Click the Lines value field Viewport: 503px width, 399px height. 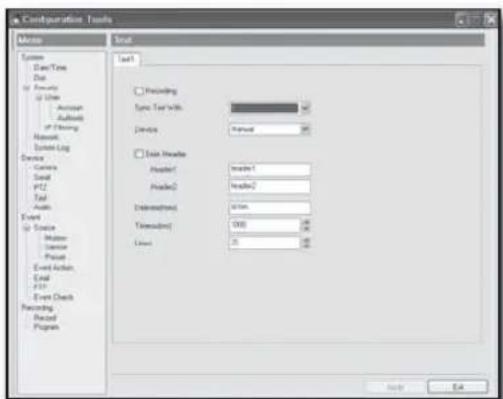click(265, 243)
